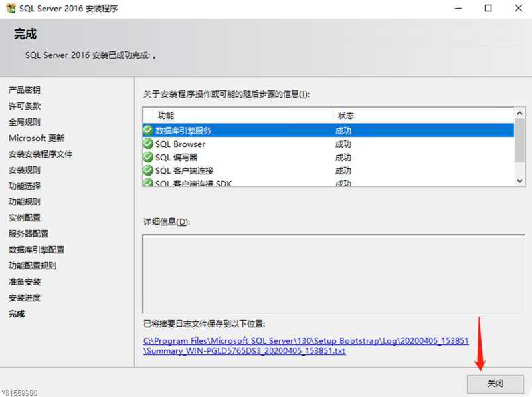Viewport: 532px width, 397px height.
Task: Select 许可条款 step in sidebar
Action: coord(25,106)
